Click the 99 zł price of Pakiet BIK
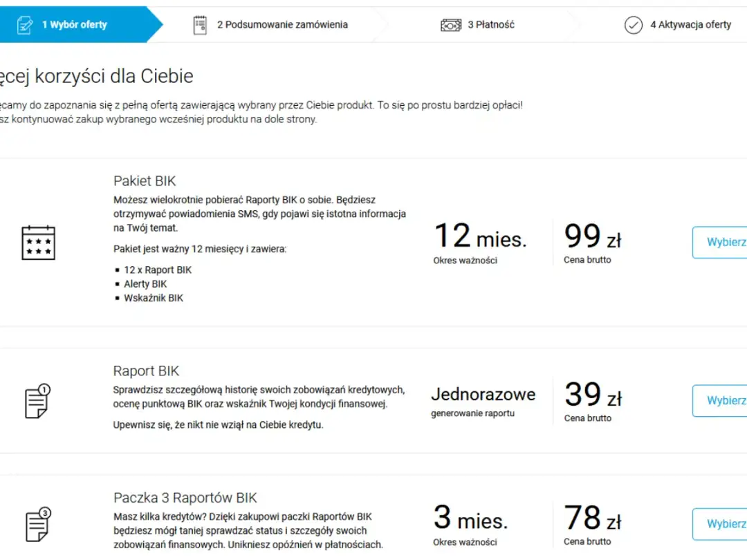 click(593, 236)
